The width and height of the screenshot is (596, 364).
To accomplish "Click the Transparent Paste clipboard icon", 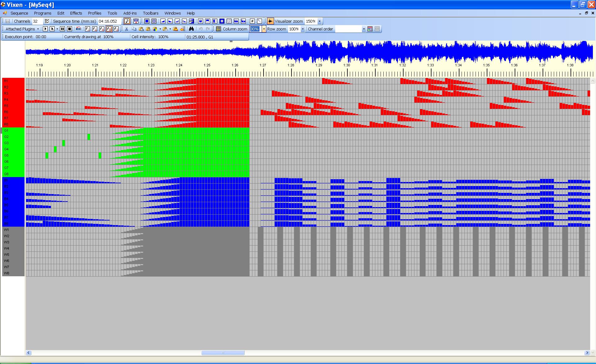I will tap(148, 29).
